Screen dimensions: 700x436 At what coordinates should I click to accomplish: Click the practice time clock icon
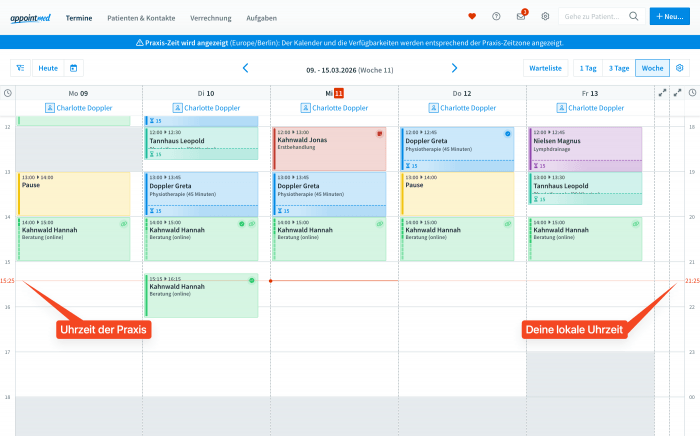8,93
